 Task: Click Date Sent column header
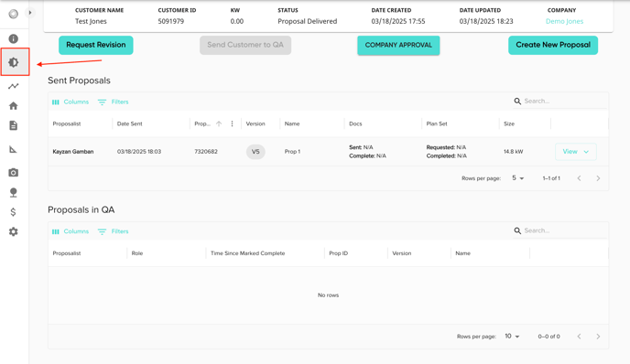(129, 123)
